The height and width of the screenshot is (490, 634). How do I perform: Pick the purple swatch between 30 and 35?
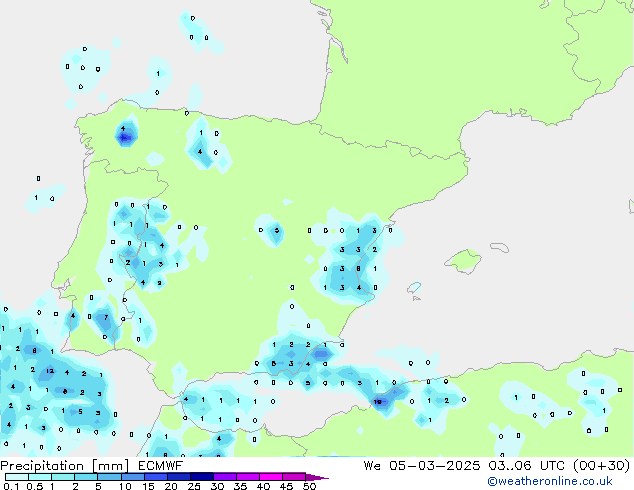click(225, 477)
